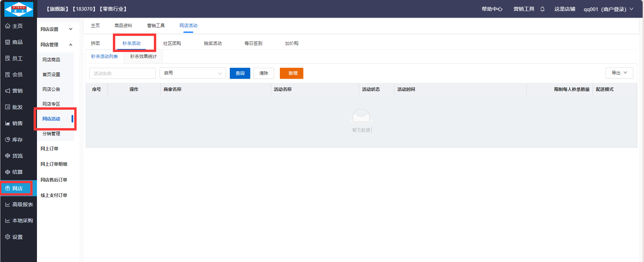The width and height of the screenshot is (644, 262).
Task: Switch to the 网店活动 top tab
Action: (188, 25)
